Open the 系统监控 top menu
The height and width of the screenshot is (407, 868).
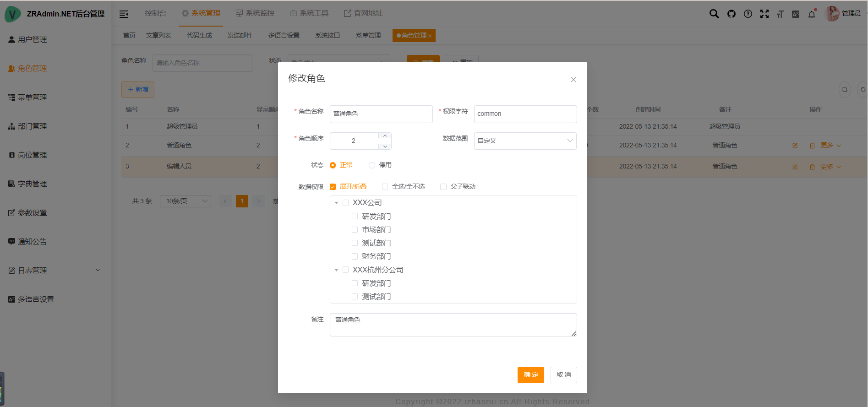(255, 13)
